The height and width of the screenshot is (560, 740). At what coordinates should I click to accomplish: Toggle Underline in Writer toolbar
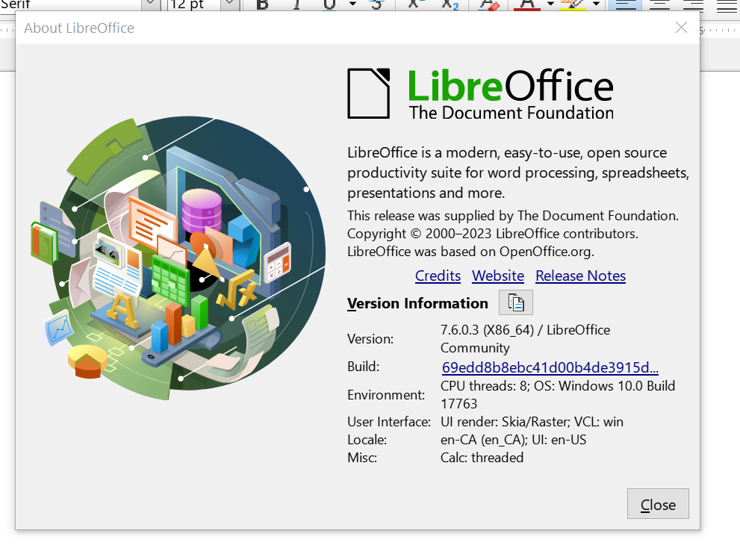[329, 4]
